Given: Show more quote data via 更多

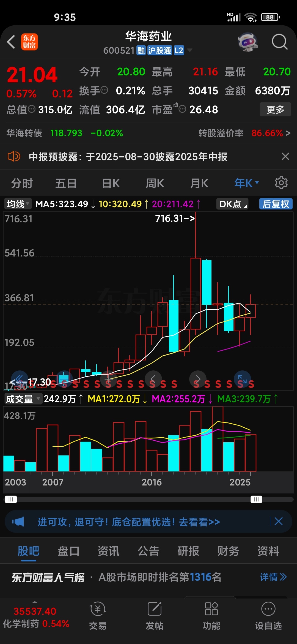Looking at the screenshot, I should click(275, 110).
